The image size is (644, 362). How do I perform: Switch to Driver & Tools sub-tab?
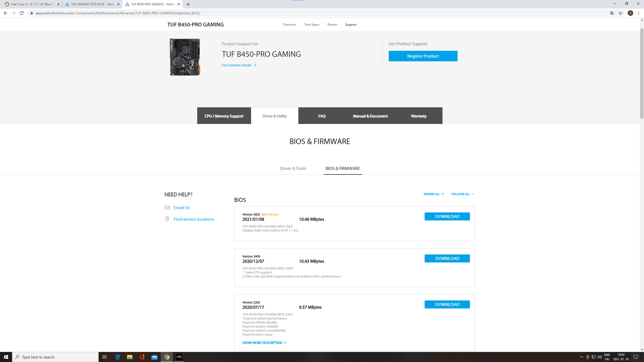pyautogui.click(x=293, y=168)
